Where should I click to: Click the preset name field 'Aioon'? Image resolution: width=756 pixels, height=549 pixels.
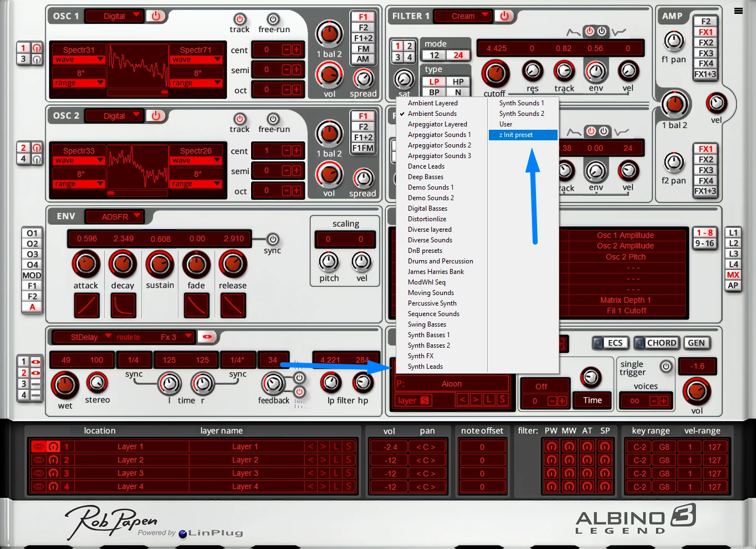point(452,384)
